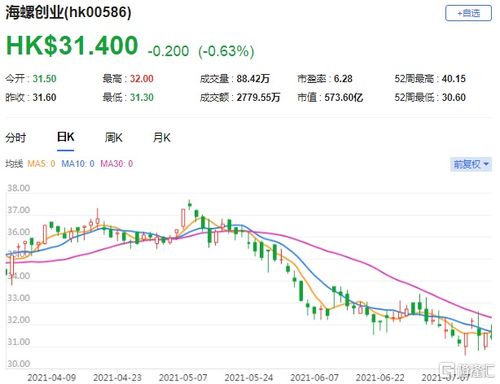Click the 2021-05-24 date axis label
The width and height of the screenshot is (500, 384).
tap(249, 378)
